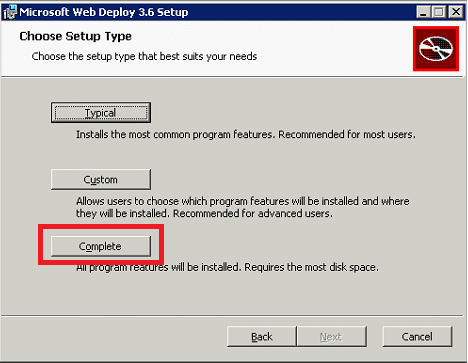Choose the Typical setup type
Image resolution: width=468 pixels, height=363 pixels.
click(101, 113)
